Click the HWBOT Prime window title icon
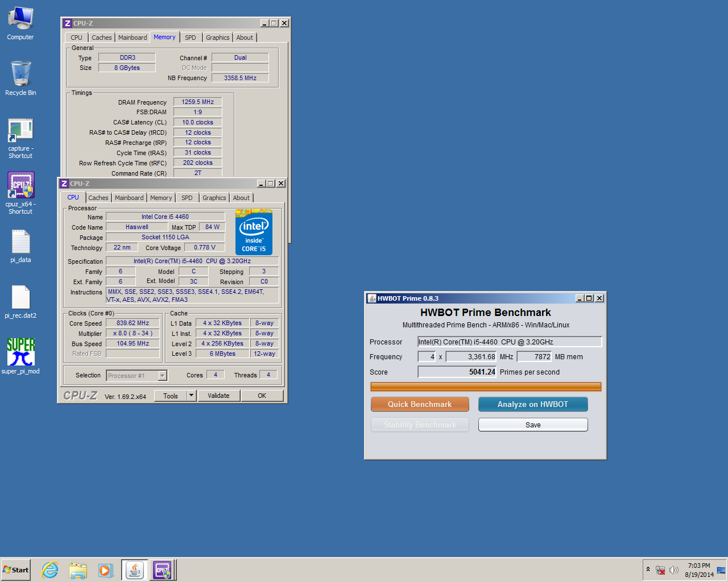 tap(372, 298)
